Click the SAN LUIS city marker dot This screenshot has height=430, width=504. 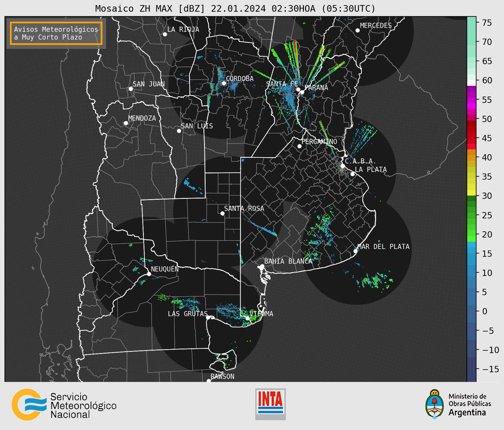pyautogui.click(x=179, y=131)
